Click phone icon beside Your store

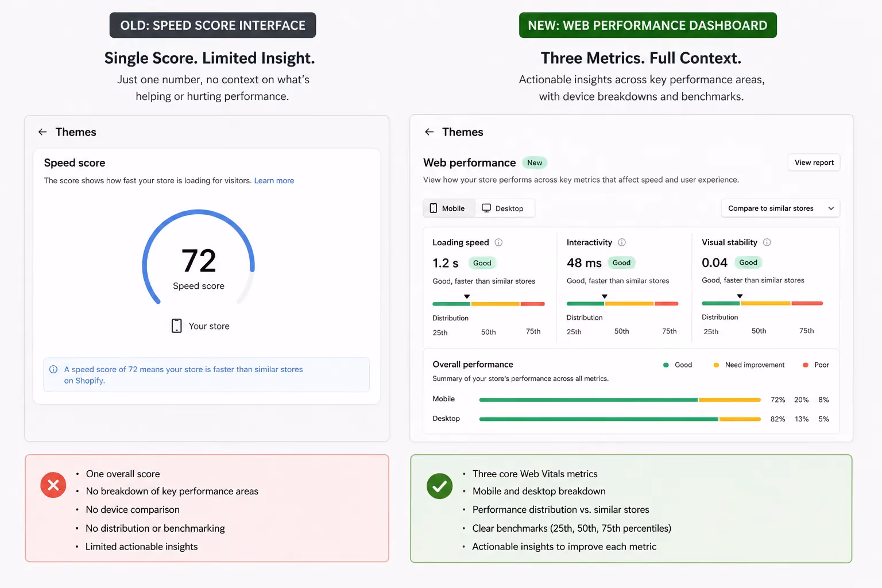click(177, 326)
